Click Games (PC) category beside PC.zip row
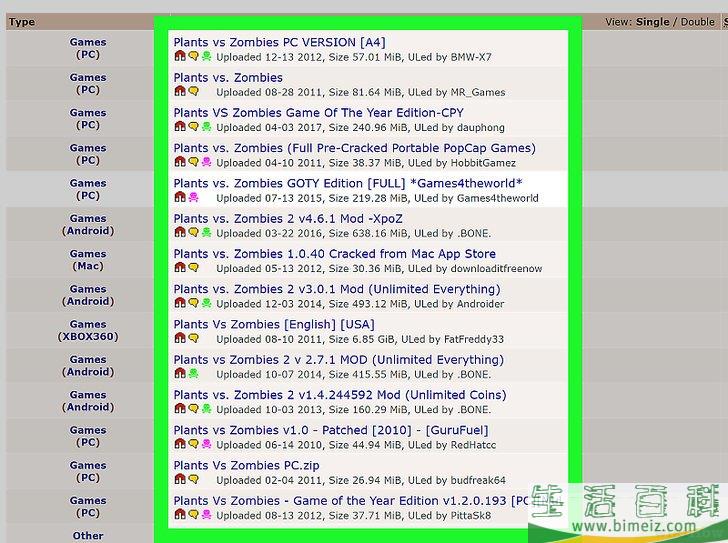Viewport: 728px width, 543px height. coord(88,472)
